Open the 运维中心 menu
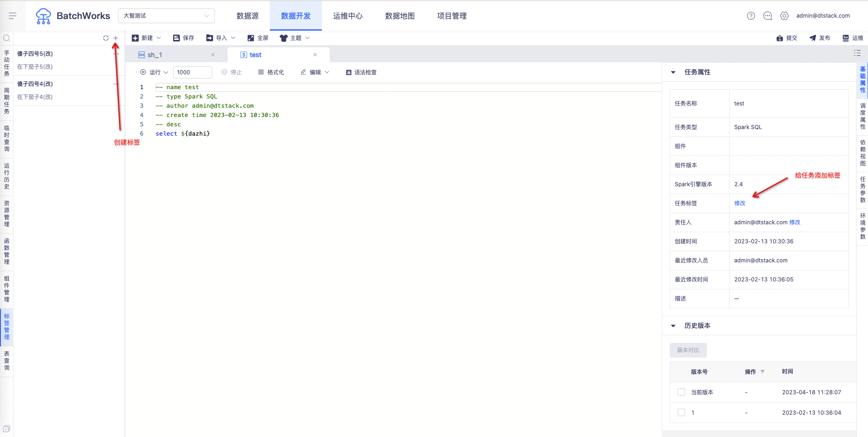 [x=348, y=16]
